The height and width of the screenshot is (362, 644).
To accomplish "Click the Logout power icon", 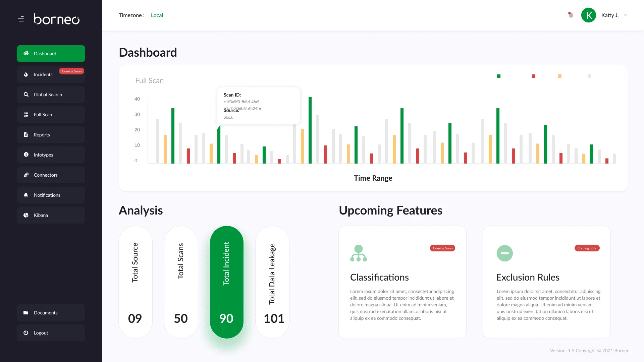I will (x=26, y=333).
